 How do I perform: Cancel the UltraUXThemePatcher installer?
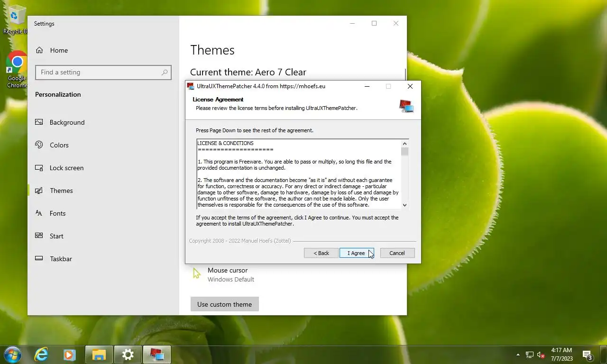[x=397, y=253]
